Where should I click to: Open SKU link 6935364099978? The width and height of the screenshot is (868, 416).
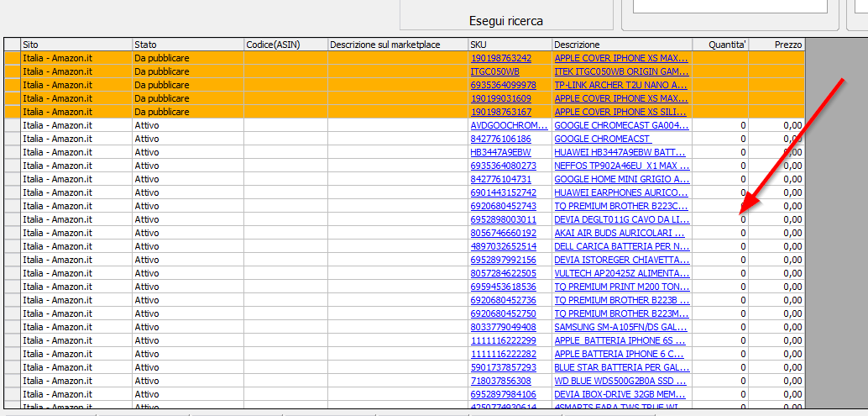[503, 85]
